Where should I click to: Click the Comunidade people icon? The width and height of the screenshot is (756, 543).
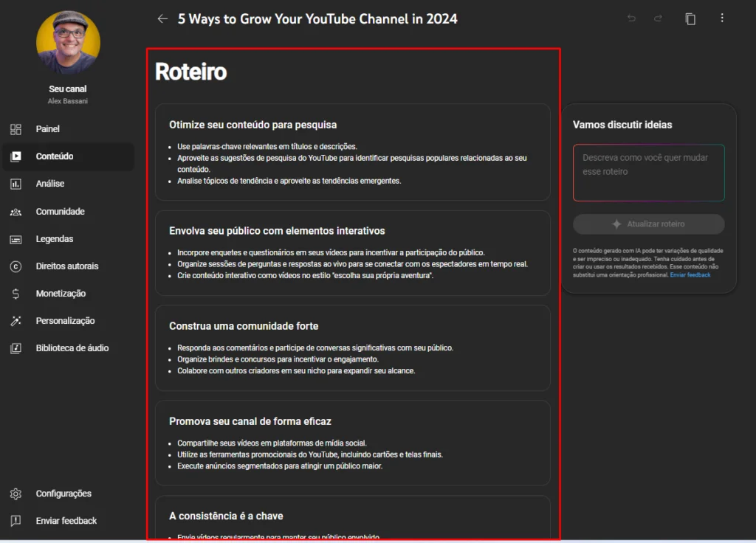(16, 212)
